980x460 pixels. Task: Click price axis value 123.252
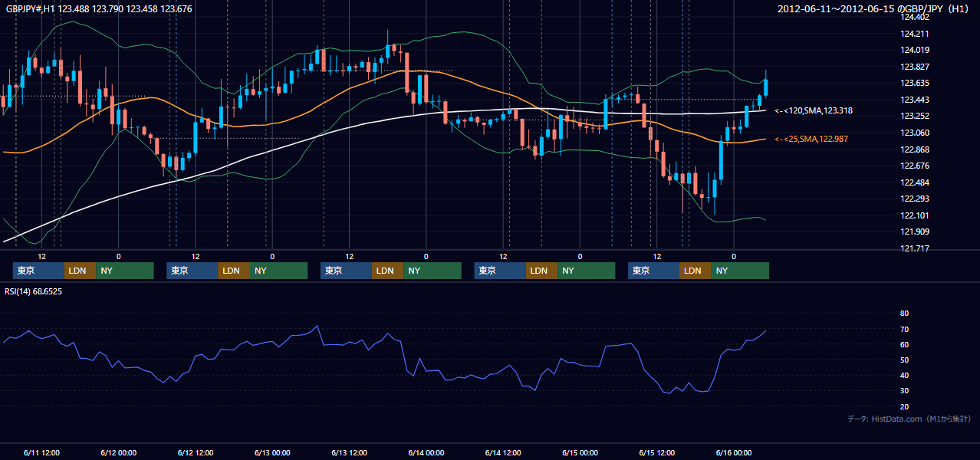914,117
